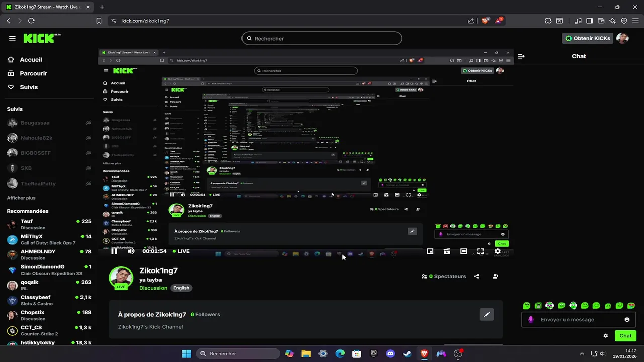This screenshot has height=362, width=644.
Task: Open recommended channel AHMEDLNDY
Action: coord(49,254)
